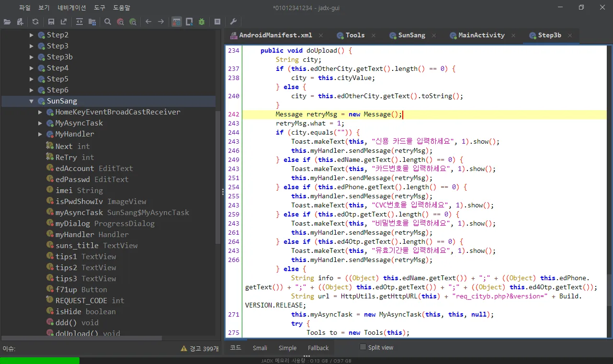The width and height of the screenshot is (613, 364).
Task: Close the Tools tab
Action: (373, 35)
